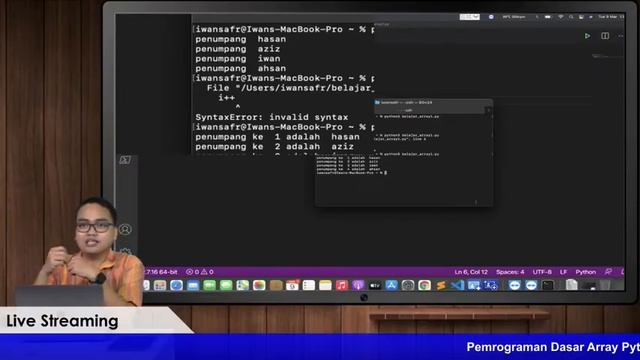Change end-of-line sequence via 'LF'

pyautogui.click(x=564, y=272)
